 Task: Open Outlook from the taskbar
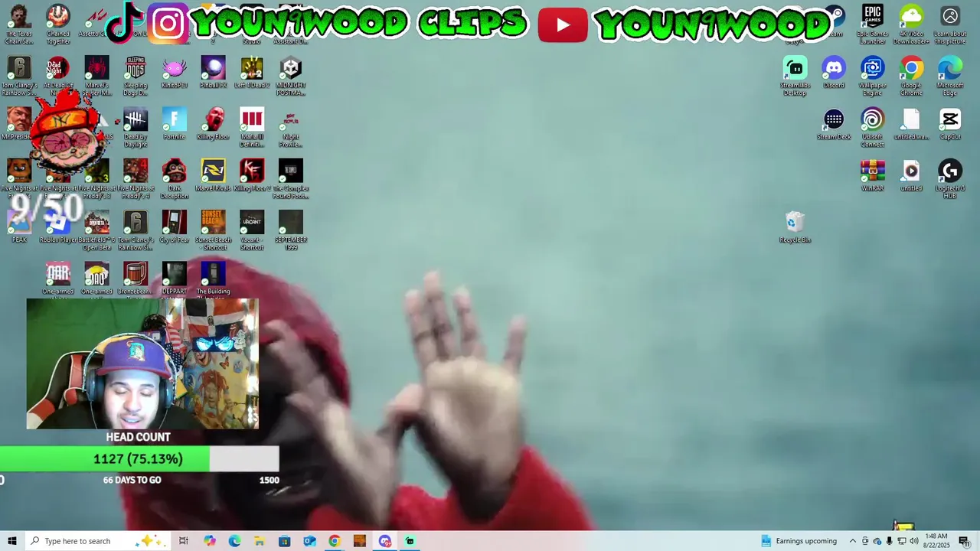[309, 541]
